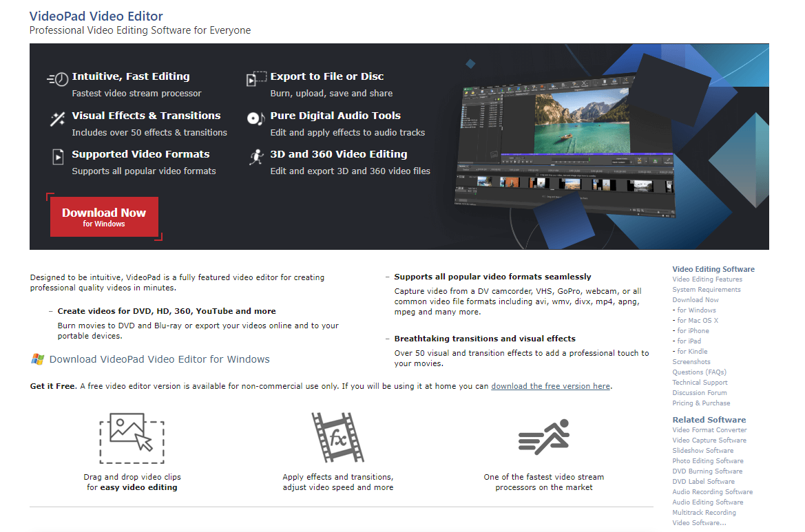
Task: Open DVD Burning Software link
Action: [x=707, y=471]
